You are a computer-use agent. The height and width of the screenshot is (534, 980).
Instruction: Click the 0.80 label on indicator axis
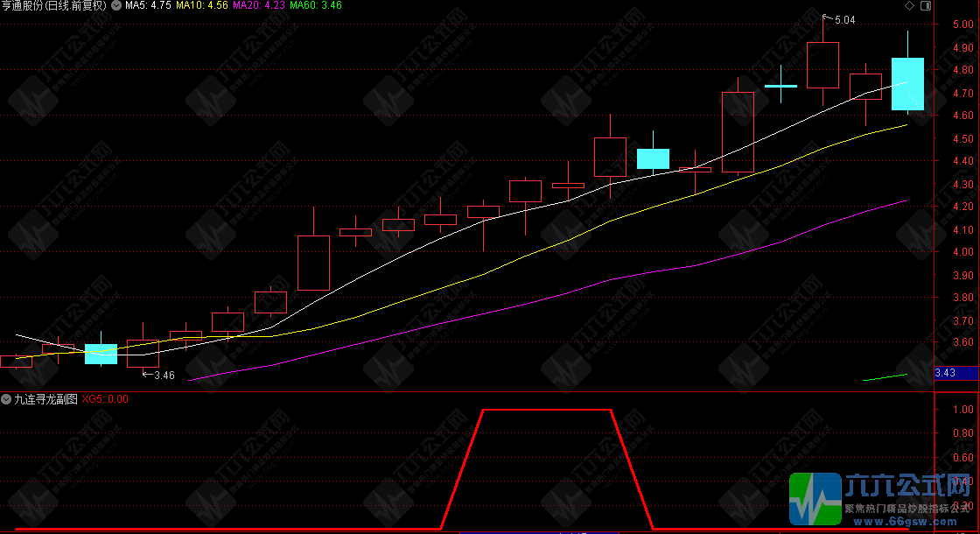963,433
